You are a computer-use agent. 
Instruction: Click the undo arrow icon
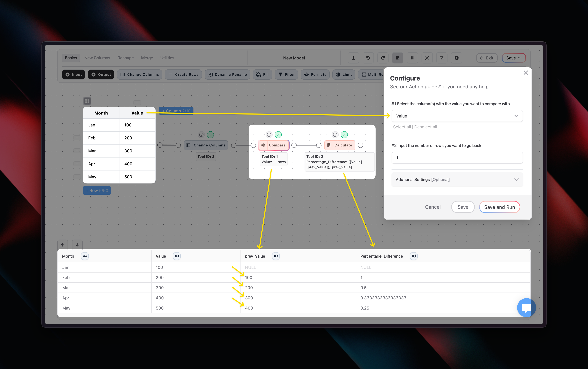pyautogui.click(x=368, y=58)
